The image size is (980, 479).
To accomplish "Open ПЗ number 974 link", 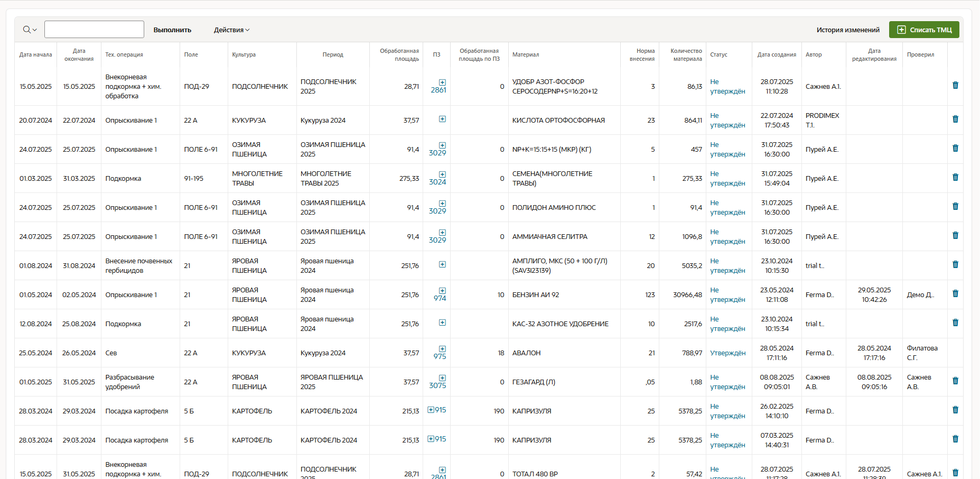I will pyautogui.click(x=440, y=299).
